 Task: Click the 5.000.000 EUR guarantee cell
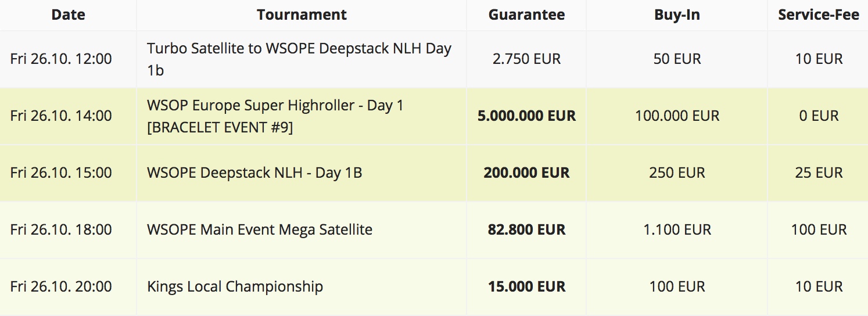pos(526,116)
